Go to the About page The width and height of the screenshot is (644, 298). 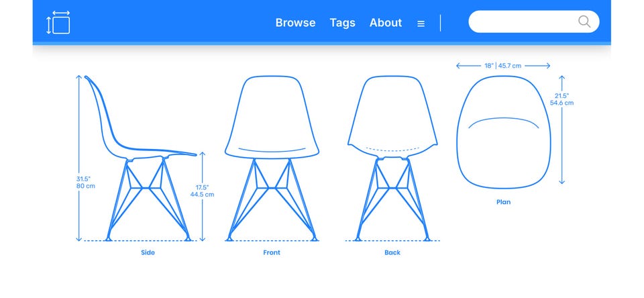coord(386,23)
